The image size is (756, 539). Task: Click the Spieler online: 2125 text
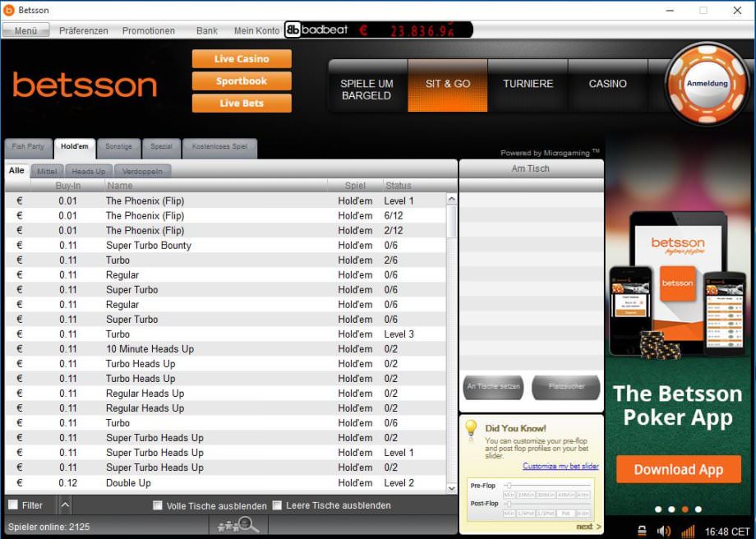[x=48, y=527]
